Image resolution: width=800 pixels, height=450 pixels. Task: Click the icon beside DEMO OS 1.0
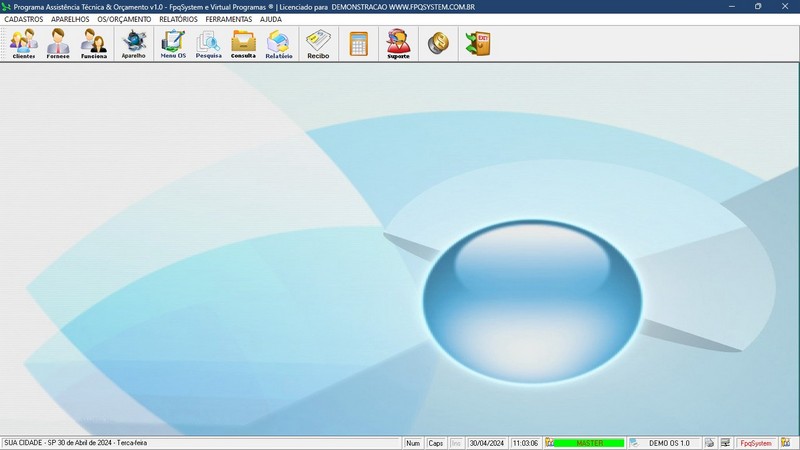[x=634, y=443]
